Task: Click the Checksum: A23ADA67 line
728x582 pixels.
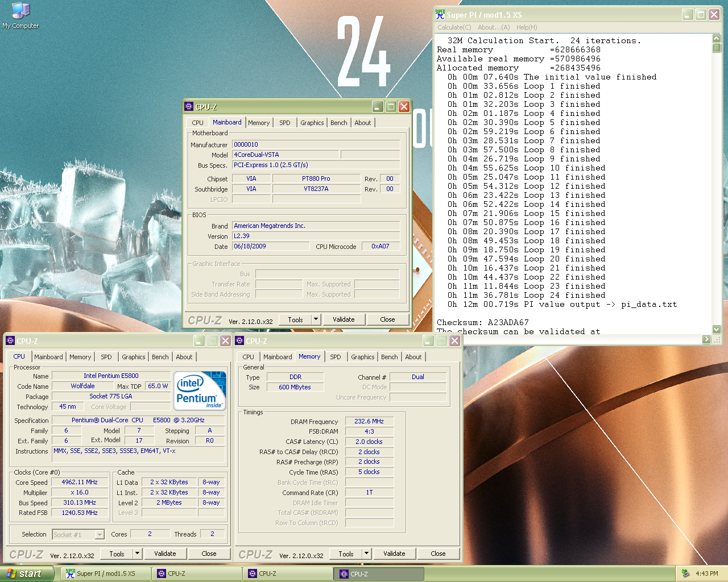Action: (482, 322)
